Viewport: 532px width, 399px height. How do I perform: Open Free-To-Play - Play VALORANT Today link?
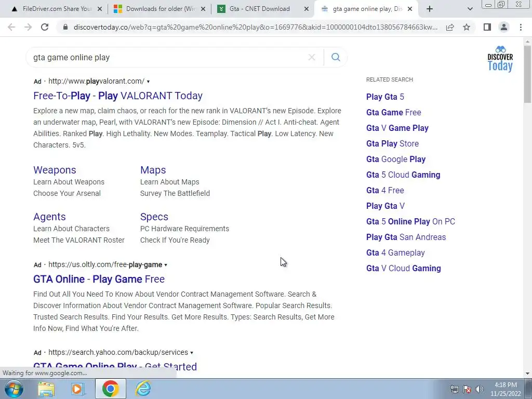118,96
